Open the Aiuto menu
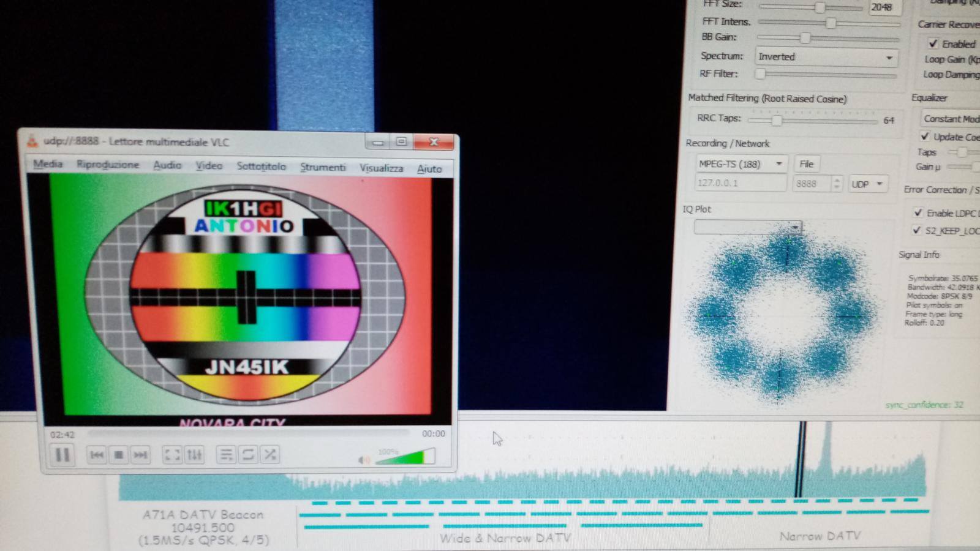This screenshot has width=980, height=551. tap(429, 169)
